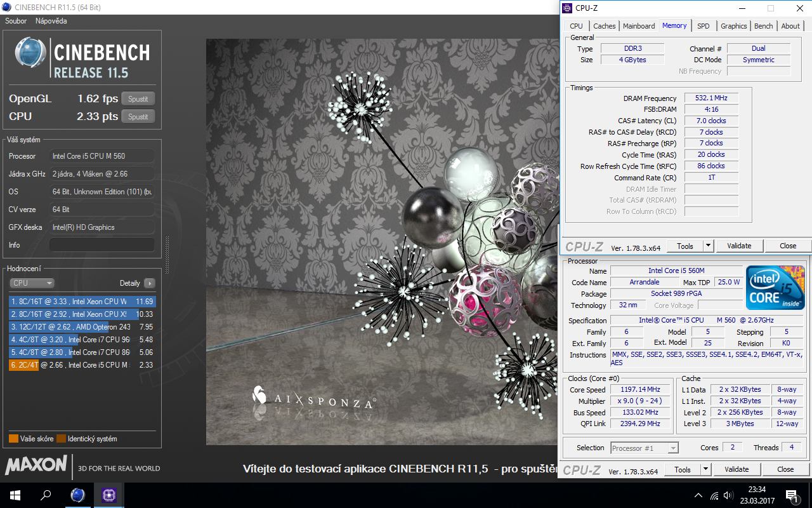Switch to the About tab in CPU-Z
Image resolution: width=812 pixels, height=508 pixels.
click(x=790, y=26)
